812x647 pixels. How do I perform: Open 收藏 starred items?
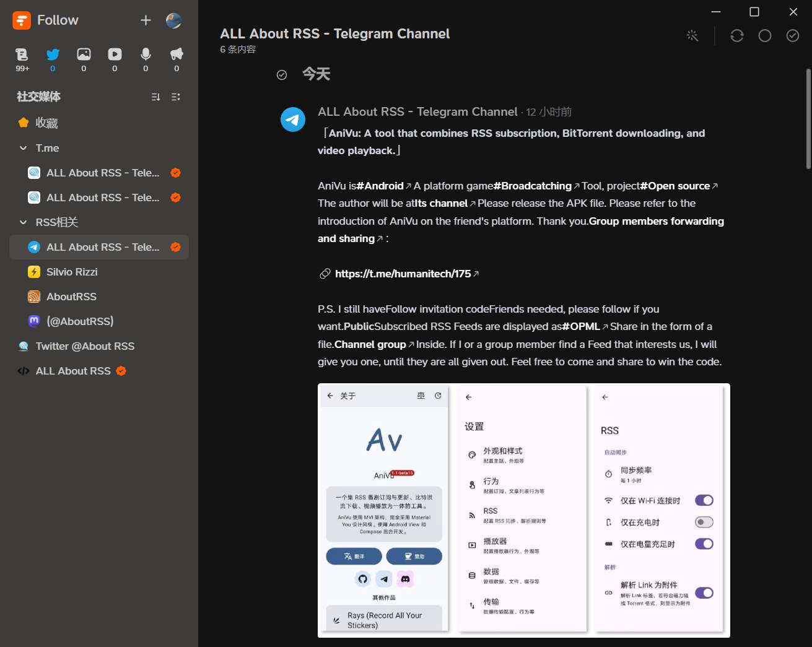click(x=99, y=123)
